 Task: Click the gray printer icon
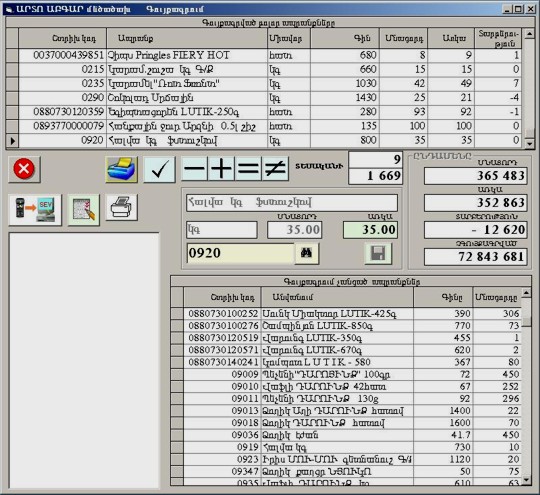coord(121,207)
